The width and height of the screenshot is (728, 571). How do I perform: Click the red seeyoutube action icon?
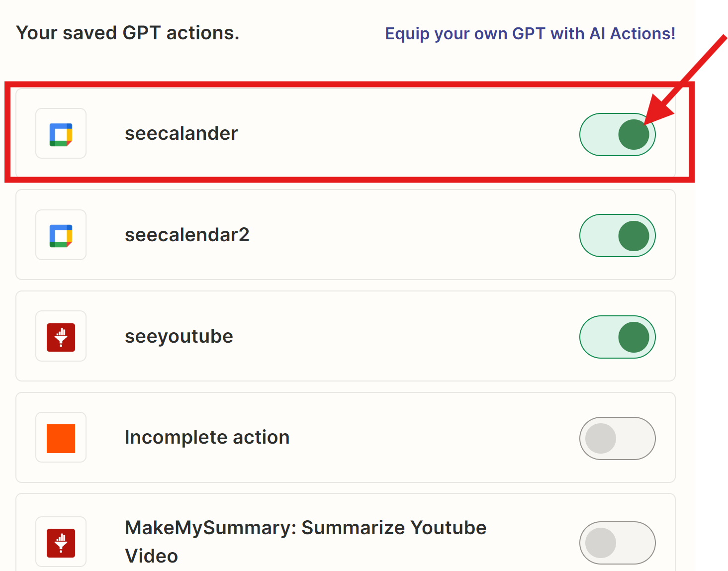[x=61, y=337]
